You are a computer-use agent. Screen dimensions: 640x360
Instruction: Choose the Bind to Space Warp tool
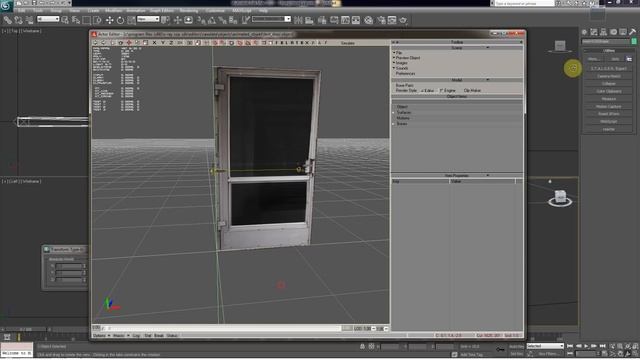point(29,20)
